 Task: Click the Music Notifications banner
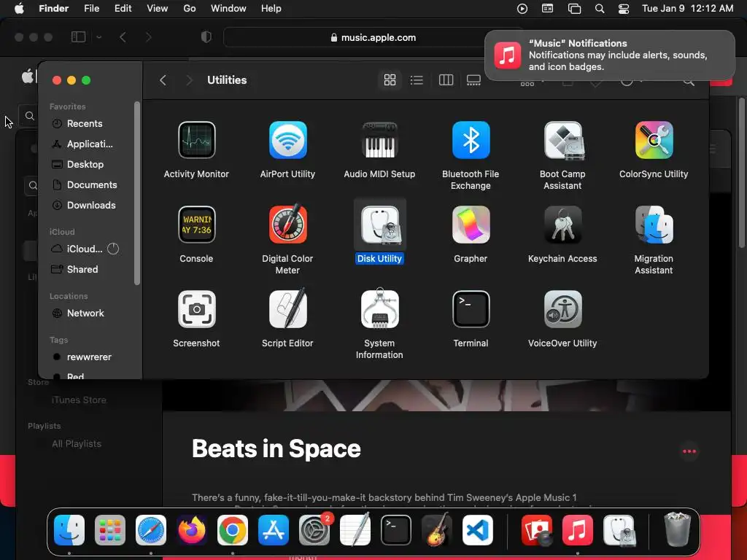pos(610,55)
